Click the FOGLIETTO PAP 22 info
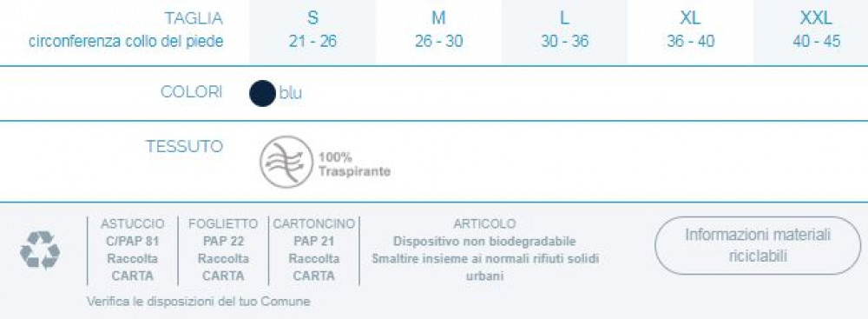Image resolution: width=868 pixels, height=319 pixels. [x=223, y=249]
